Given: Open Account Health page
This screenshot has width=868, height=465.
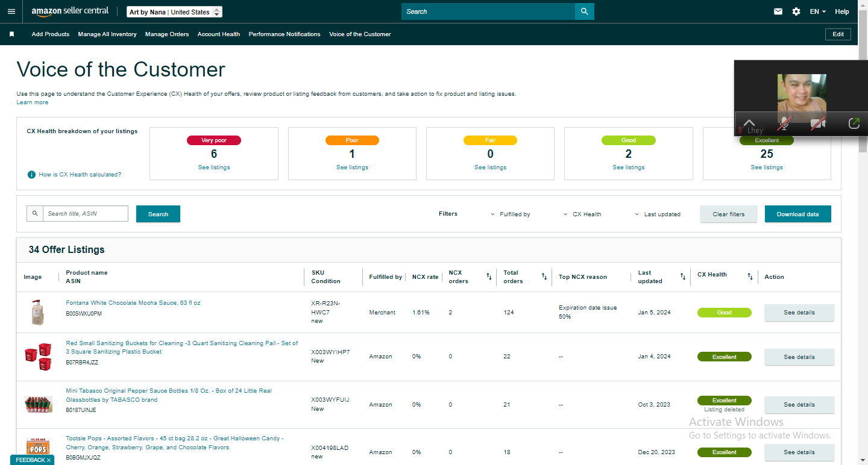Looking at the screenshot, I should point(219,34).
